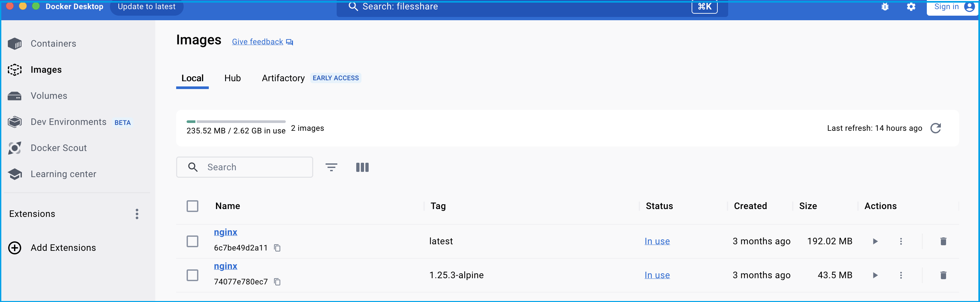The width and height of the screenshot is (980, 302).
Task: Click the BETA badge next to Dev Environments
Action: coord(123,123)
